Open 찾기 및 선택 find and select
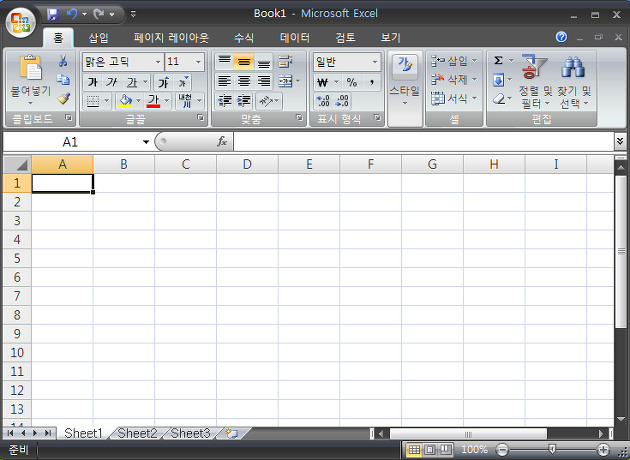This screenshot has height=460, width=630. click(573, 82)
